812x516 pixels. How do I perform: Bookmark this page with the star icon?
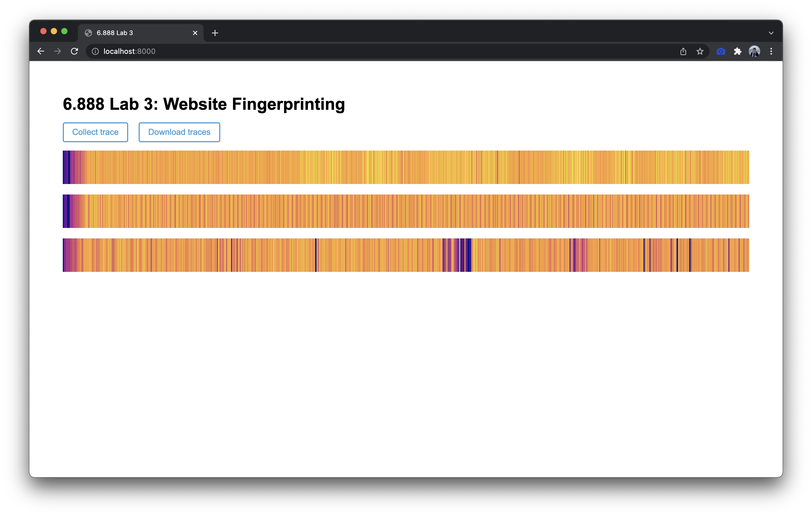click(x=700, y=51)
